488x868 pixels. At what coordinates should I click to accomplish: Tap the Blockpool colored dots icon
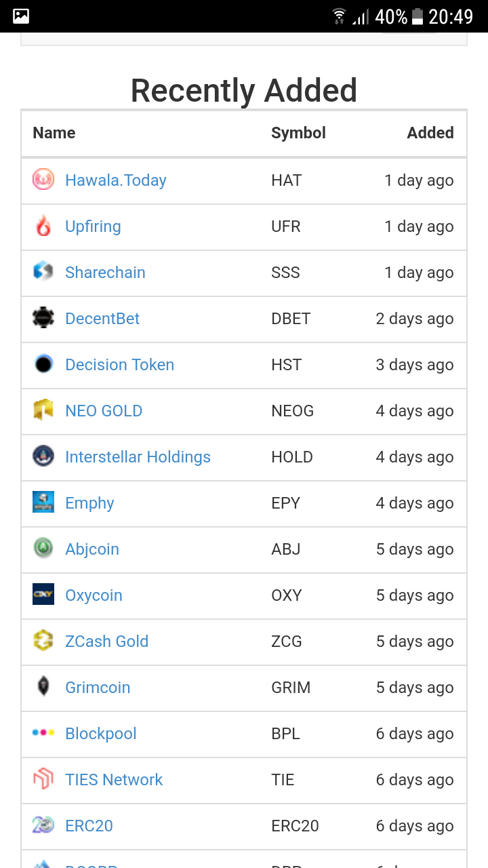pos(43,734)
